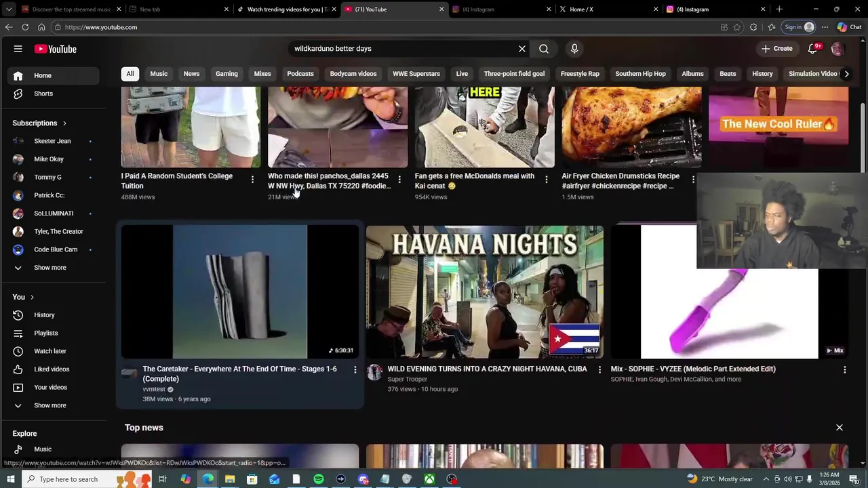
Task: Open the notifications bell
Action: tap(813, 49)
